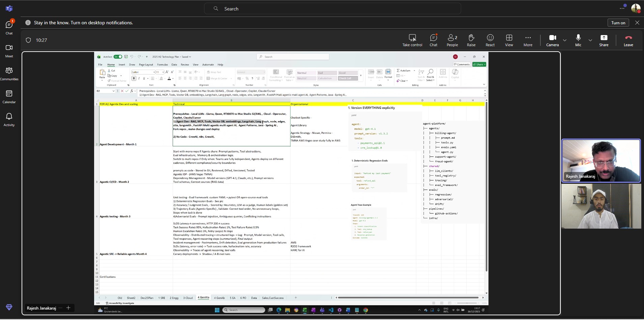This screenshot has width=644, height=320.
Task: Open Communities in the Teams sidebar
Action: point(9,74)
